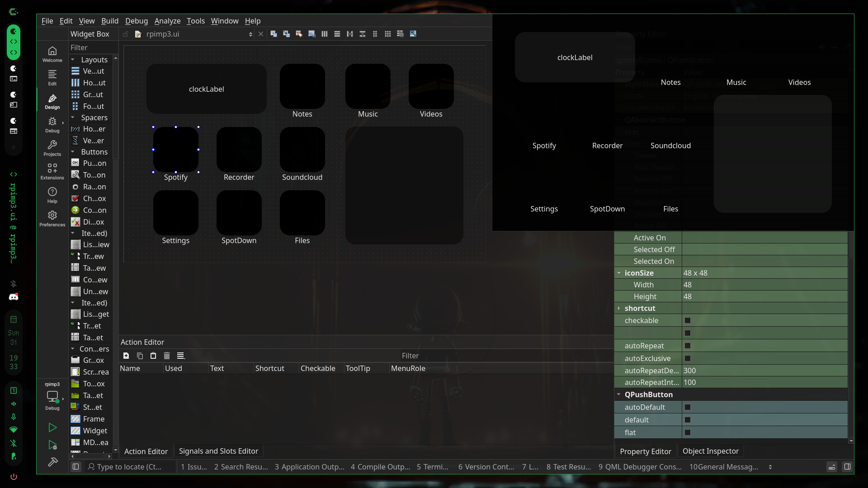Click the Adjust Size toolbar icon
Screen dimensions: 868x488
[413, 34]
